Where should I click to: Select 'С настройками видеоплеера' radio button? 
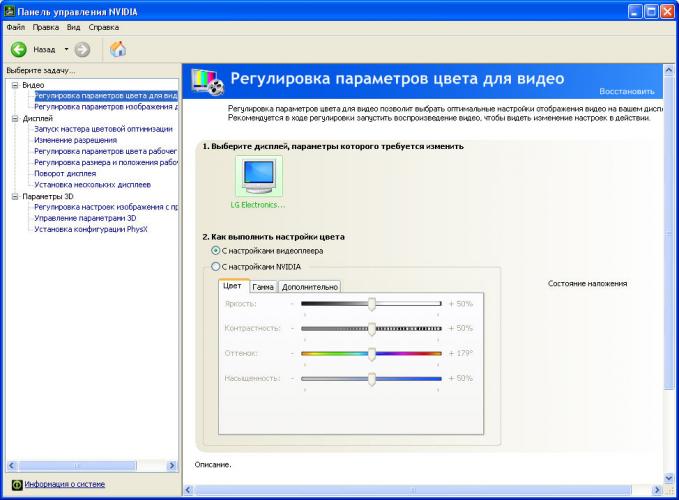[x=216, y=250]
